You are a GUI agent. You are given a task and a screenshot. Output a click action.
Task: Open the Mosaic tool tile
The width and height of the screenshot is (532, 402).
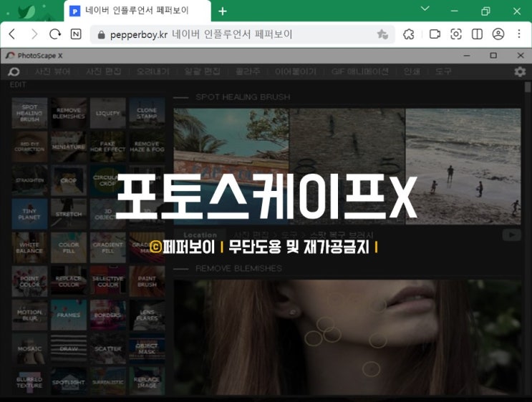click(x=29, y=348)
